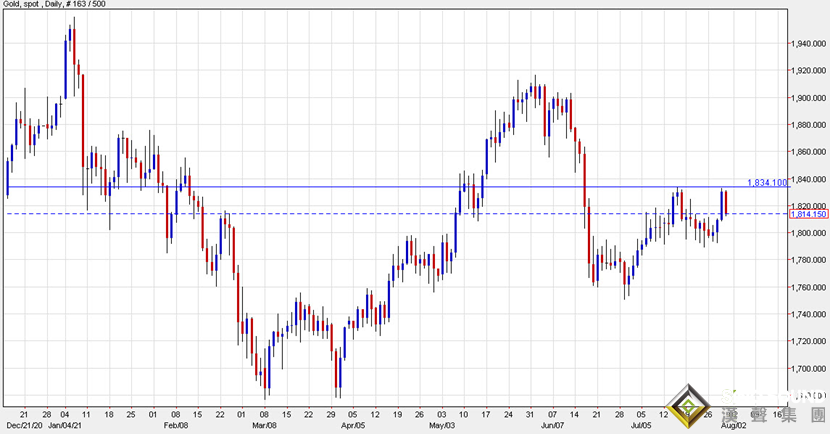Select the dashed horizontal current price line
Screen dimensions: 830x434
(400, 214)
